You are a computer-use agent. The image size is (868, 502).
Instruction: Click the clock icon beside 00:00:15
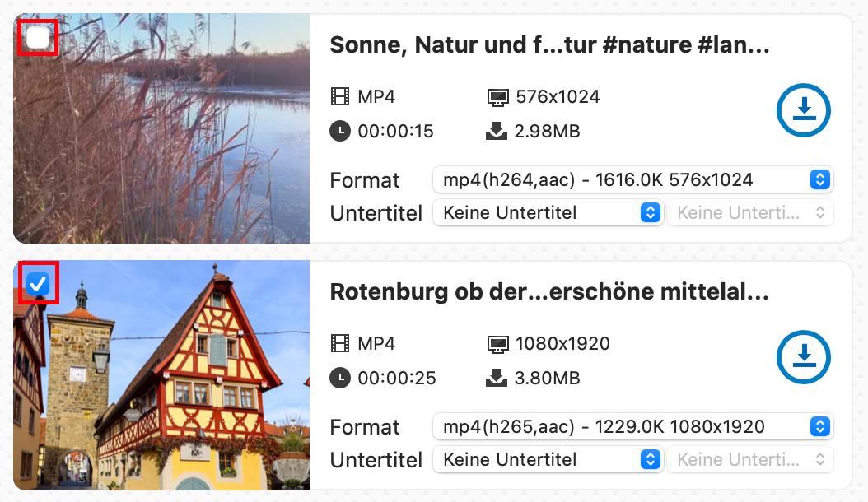(340, 132)
